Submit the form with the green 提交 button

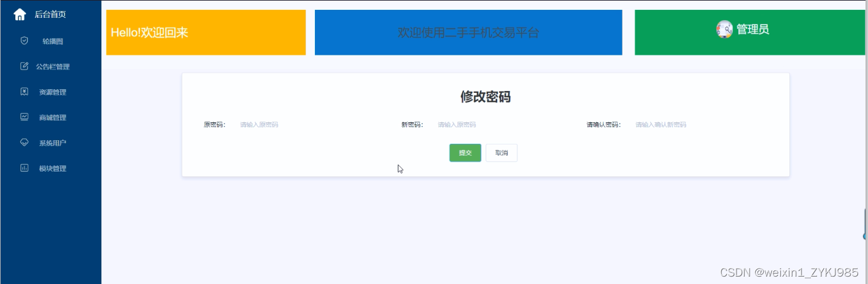[465, 153]
